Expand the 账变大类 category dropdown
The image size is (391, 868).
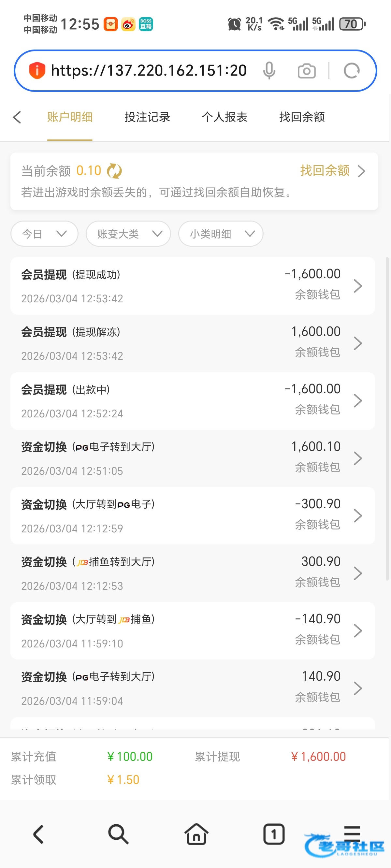[x=128, y=234]
